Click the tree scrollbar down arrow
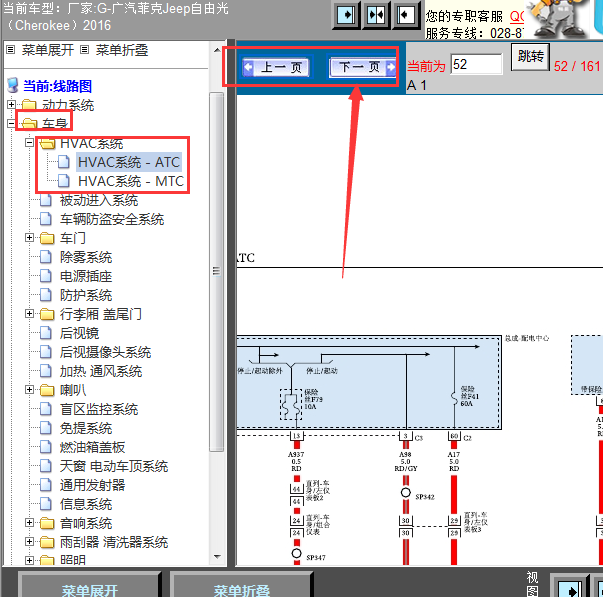 pos(217,557)
